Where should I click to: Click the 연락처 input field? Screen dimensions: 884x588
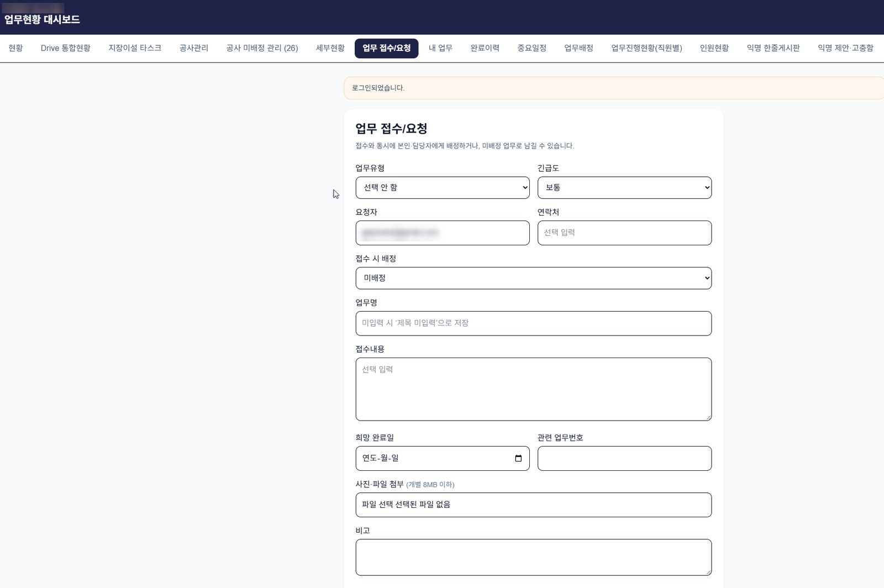point(624,233)
